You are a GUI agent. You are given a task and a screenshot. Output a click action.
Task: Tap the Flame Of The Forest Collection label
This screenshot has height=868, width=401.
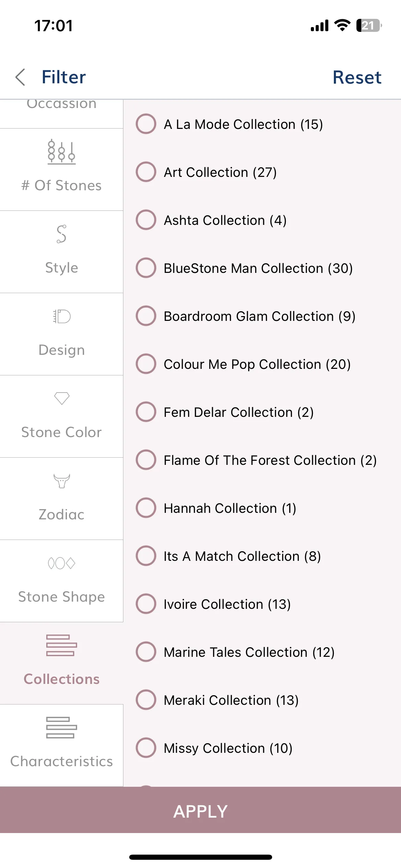point(270,460)
